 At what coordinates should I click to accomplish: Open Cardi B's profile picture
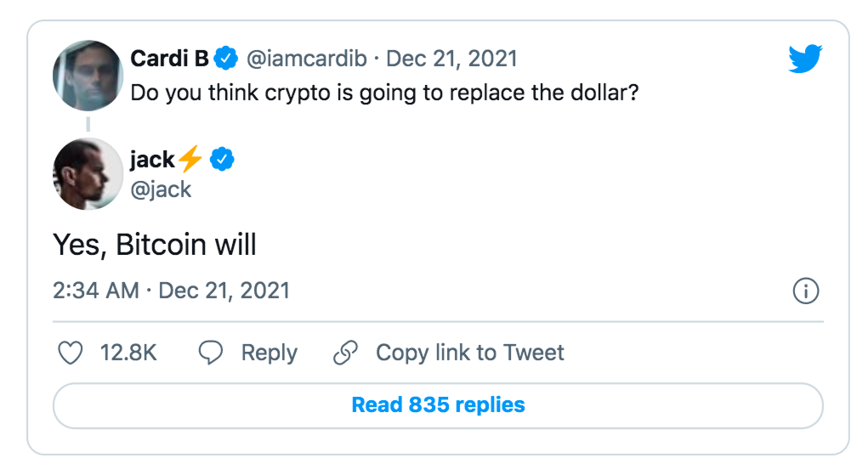[x=88, y=75]
